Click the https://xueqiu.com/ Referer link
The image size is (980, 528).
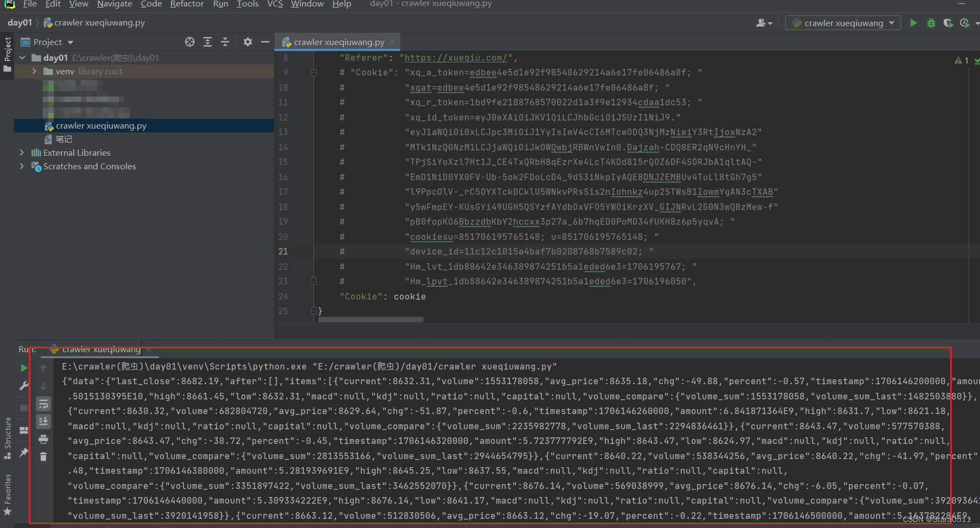(x=456, y=58)
